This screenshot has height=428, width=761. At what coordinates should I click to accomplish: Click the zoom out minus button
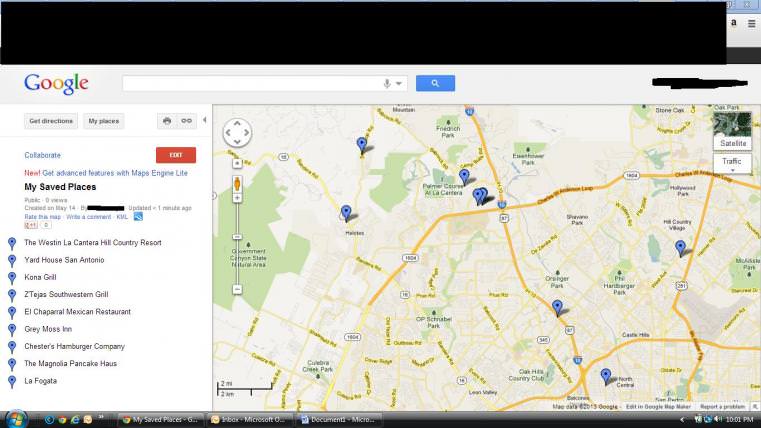point(237,290)
